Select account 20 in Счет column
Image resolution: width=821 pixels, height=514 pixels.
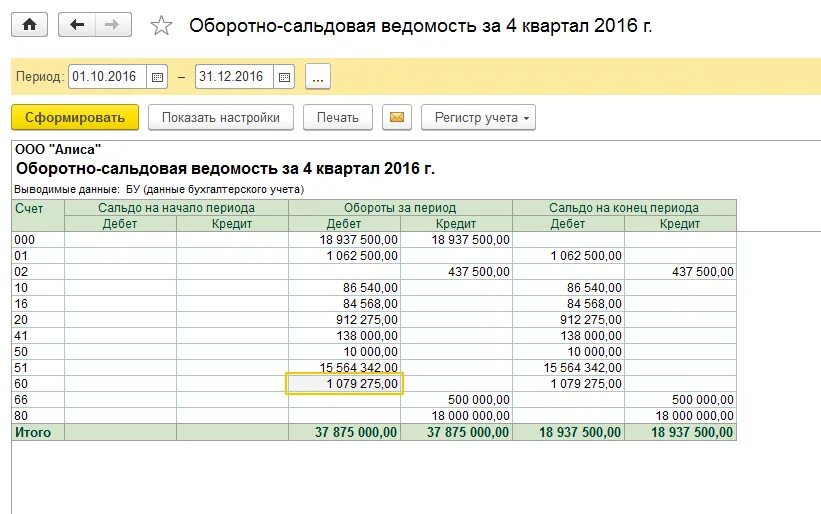click(38, 320)
